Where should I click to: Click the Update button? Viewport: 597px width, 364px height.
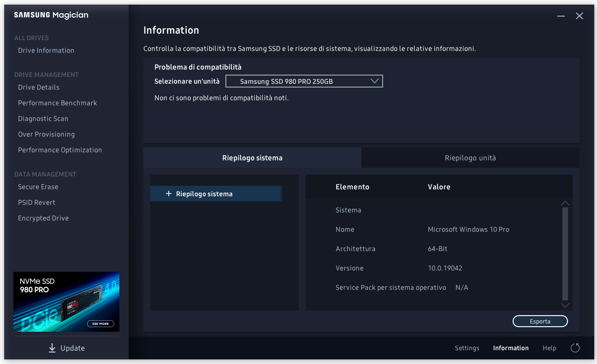(x=66, y=348)
